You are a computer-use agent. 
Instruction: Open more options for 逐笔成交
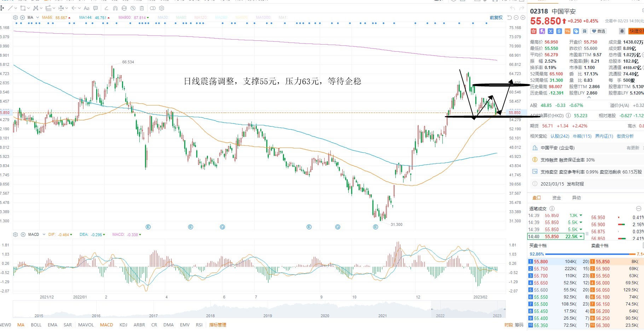pos(638,209)
